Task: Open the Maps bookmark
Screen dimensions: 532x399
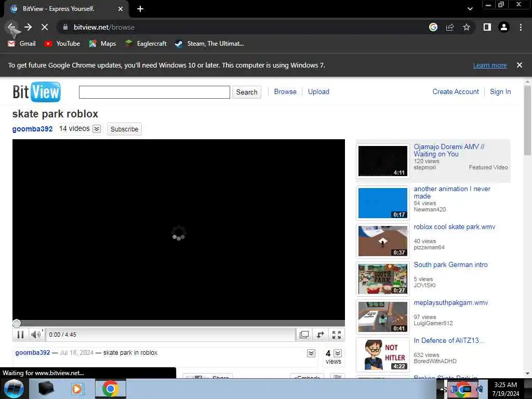Action: pyautogui.click(x=102, y=44)
